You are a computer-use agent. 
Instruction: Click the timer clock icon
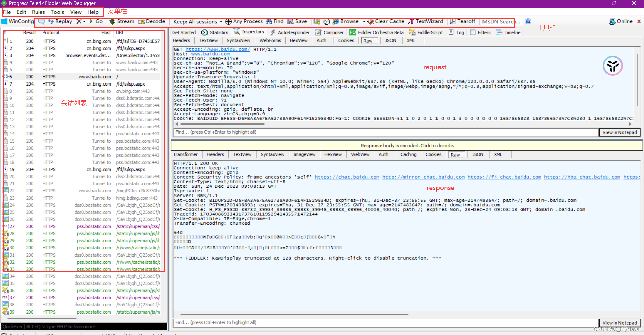point(327,22)
